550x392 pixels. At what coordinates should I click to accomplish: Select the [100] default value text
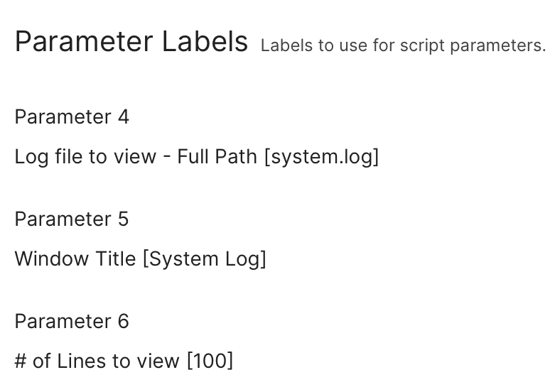[210, 361]
